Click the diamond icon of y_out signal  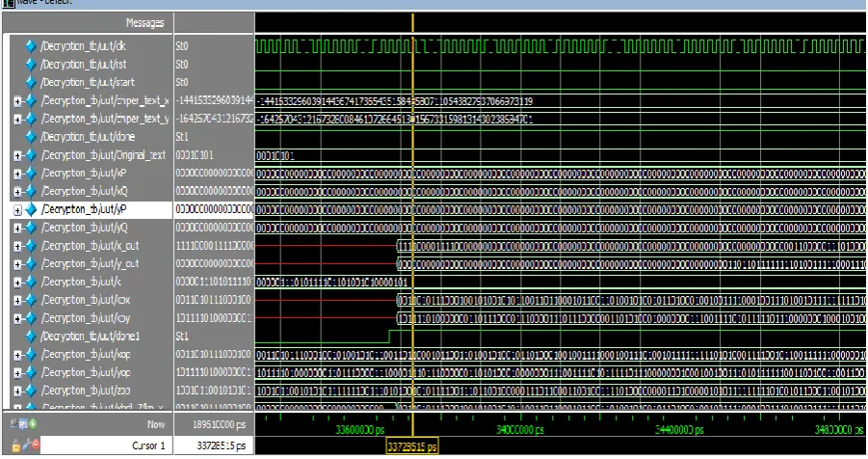click(x=31, y=264)
